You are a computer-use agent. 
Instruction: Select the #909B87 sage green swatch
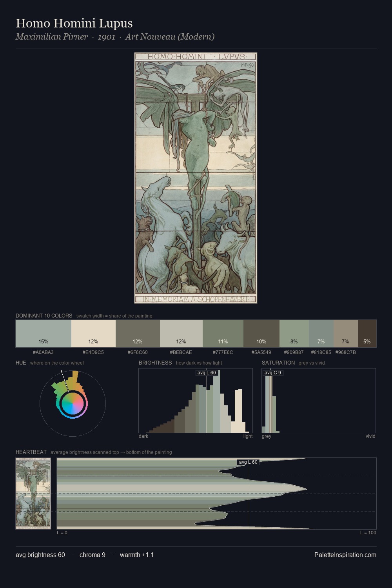tap(294, 334)
